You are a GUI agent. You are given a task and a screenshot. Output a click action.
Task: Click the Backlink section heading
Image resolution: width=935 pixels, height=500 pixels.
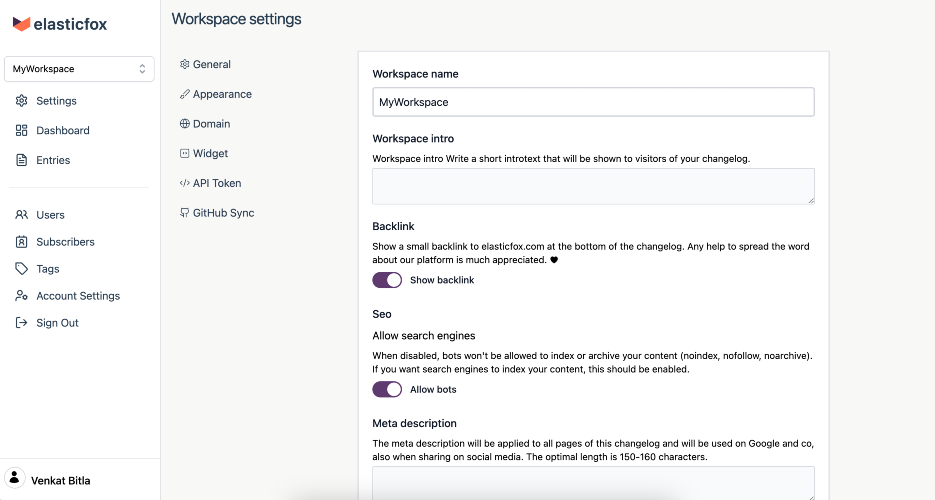pyautogui.click(x=393, y=226)
